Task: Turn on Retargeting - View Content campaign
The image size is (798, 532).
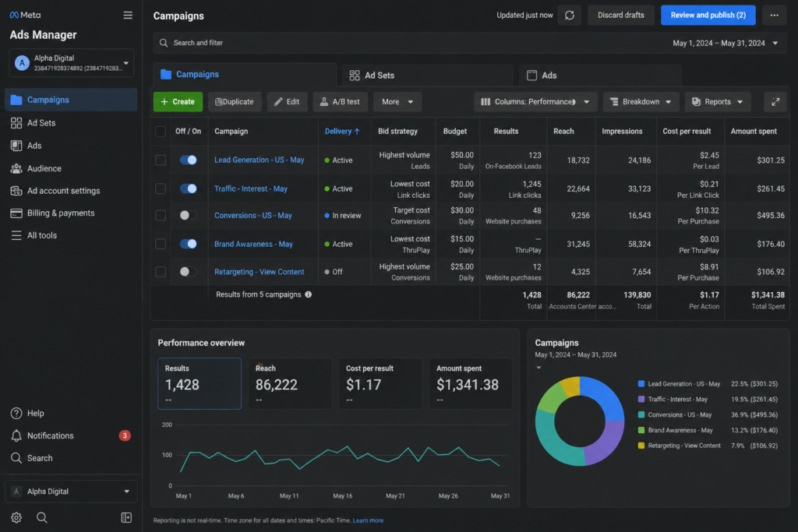Action: (x=189, y=272)
